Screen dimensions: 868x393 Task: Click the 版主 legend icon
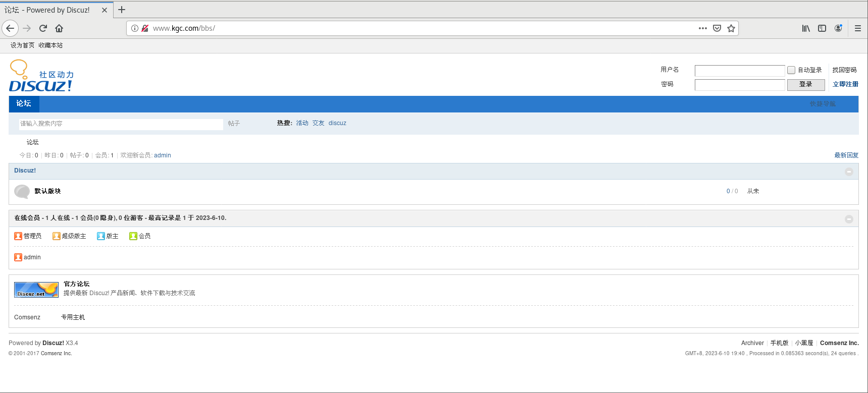click(x=101, y=236)
